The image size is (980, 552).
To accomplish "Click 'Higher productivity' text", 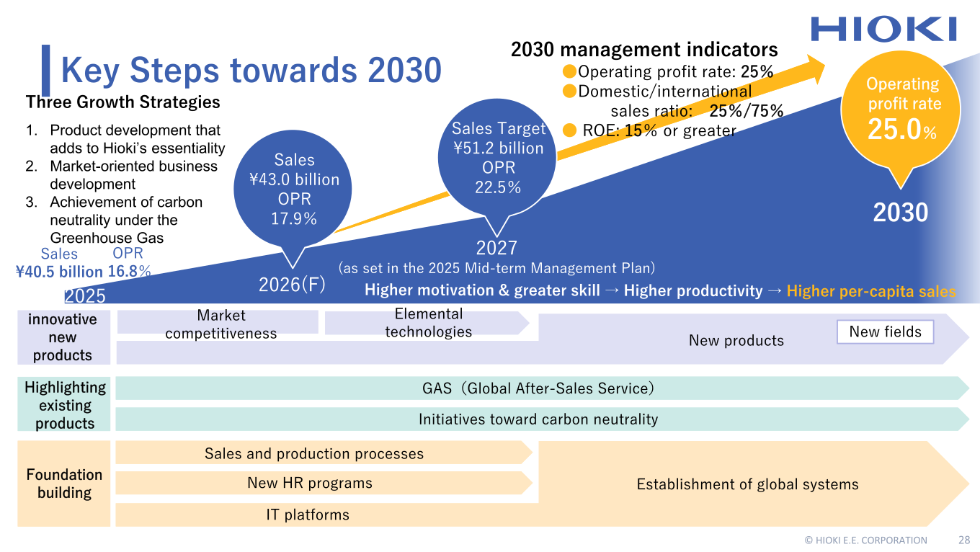I will pyautogui.click(x=693, y=290).
